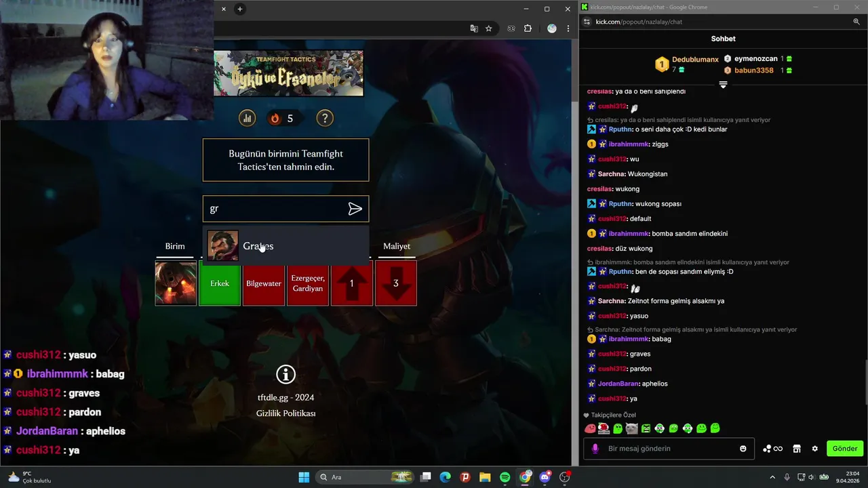Open chat settings gear icon
The width and height of the screenshot is (868, 488).
pos(815,449)
